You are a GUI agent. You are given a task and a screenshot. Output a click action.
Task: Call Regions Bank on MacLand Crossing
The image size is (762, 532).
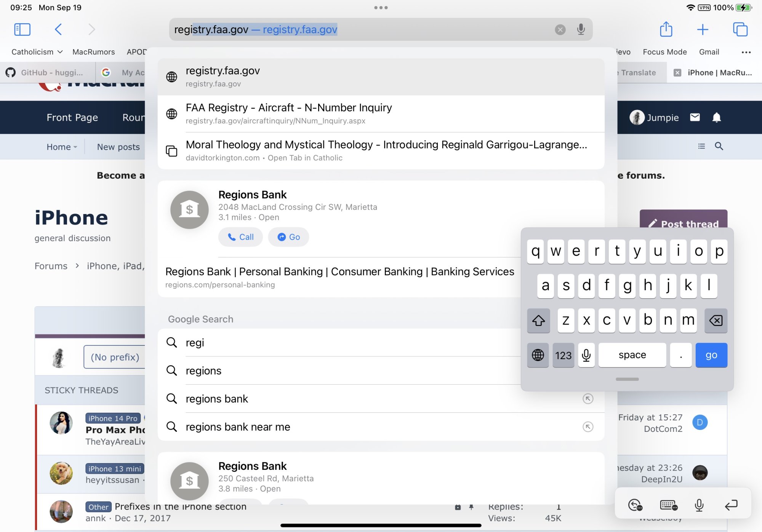[240, 237]
